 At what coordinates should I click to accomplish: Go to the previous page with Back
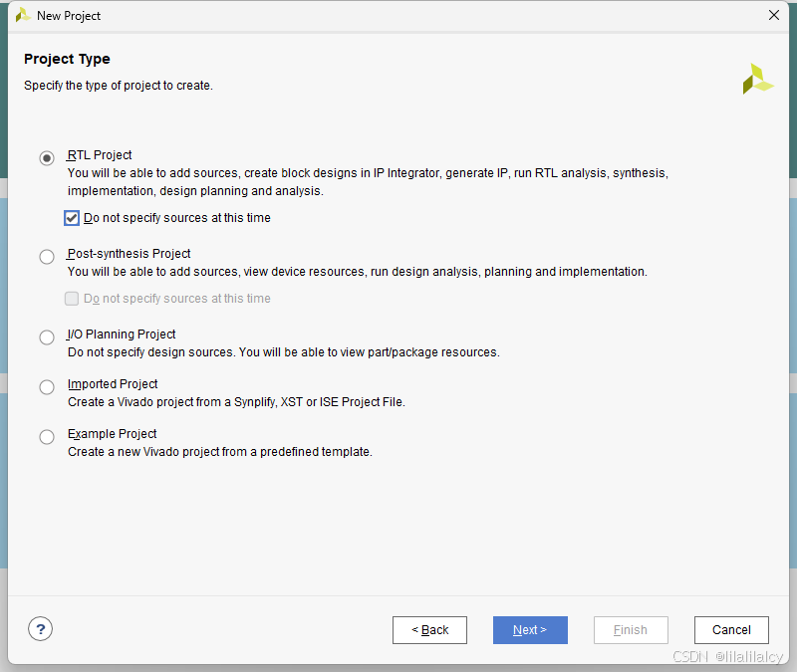click(x=429, y=630)
